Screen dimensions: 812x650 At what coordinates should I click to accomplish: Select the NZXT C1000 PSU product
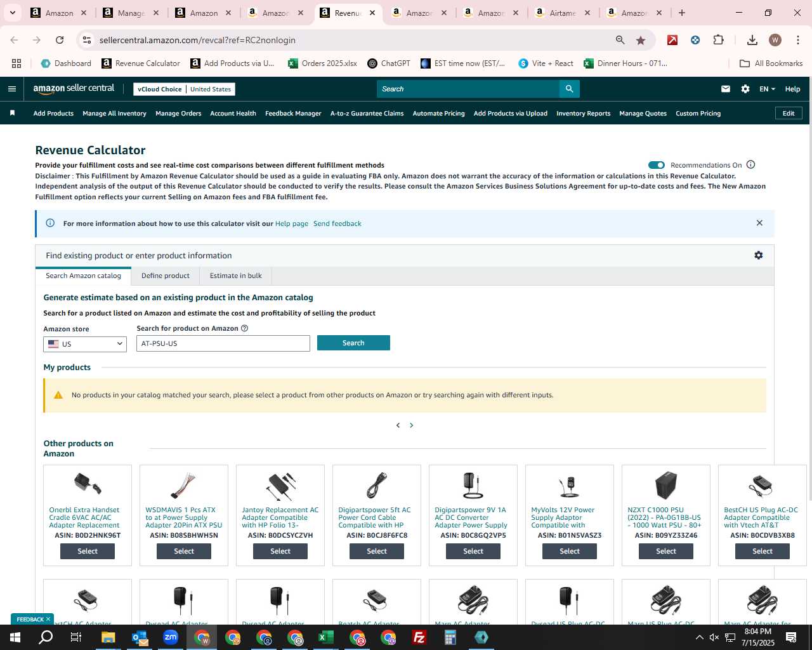(x=666, y=551)
